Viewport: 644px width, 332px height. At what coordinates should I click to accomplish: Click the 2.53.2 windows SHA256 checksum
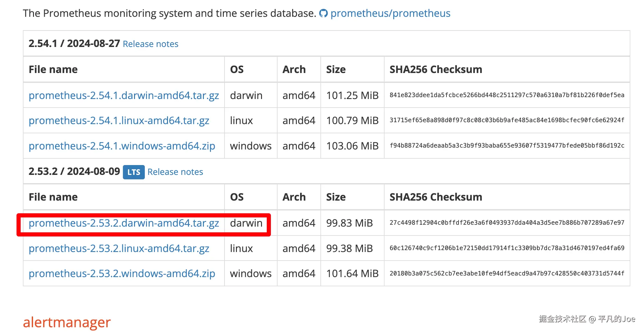click(507, 274)
